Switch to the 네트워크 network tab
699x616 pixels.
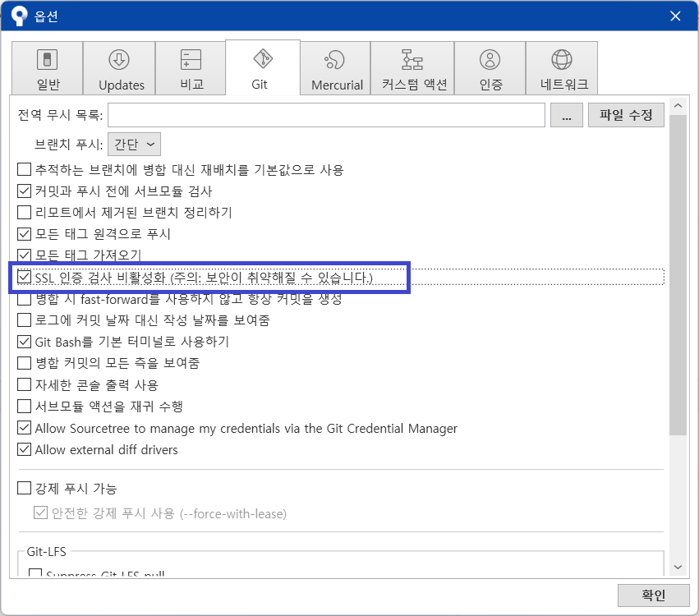click(x=562, y=68)
